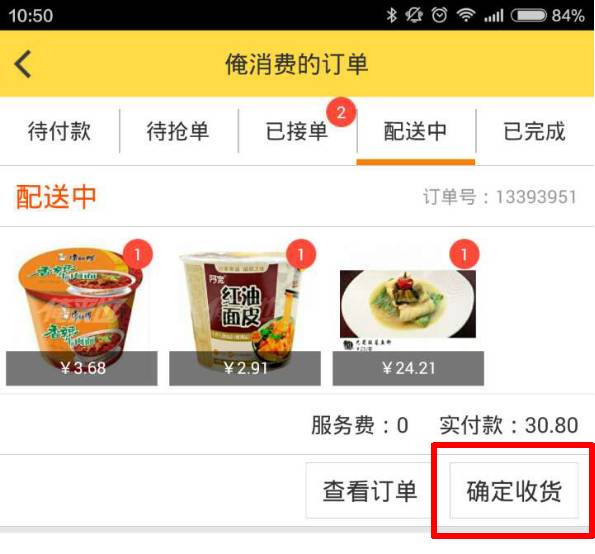Tap the red 2 badge on 已接单
The image size is (595, 554).
click(341, 112)
